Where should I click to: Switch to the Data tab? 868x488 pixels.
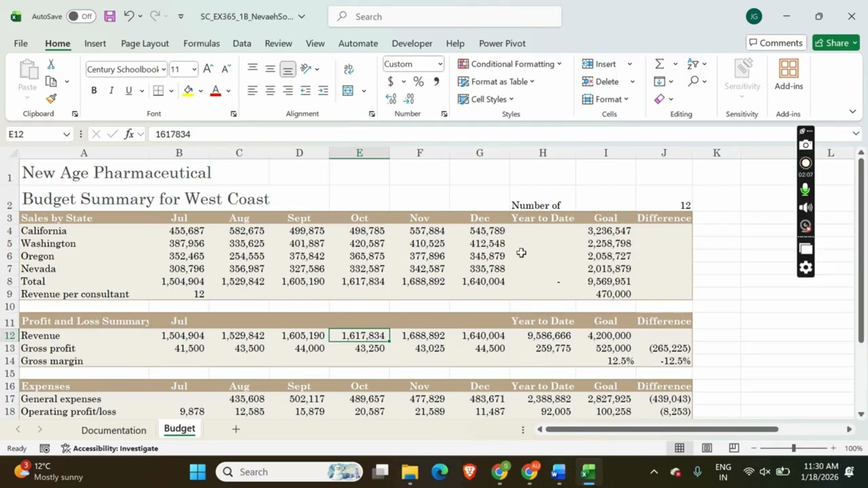[x=242, y=43]
